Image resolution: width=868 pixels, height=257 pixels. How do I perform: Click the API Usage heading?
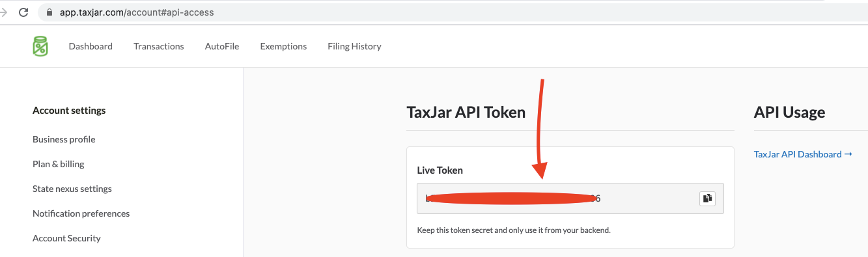789,112
